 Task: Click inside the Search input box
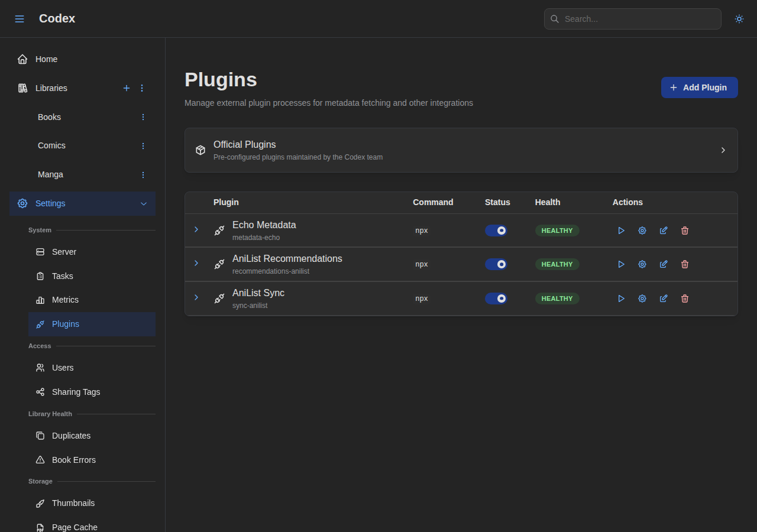(632, 18)
